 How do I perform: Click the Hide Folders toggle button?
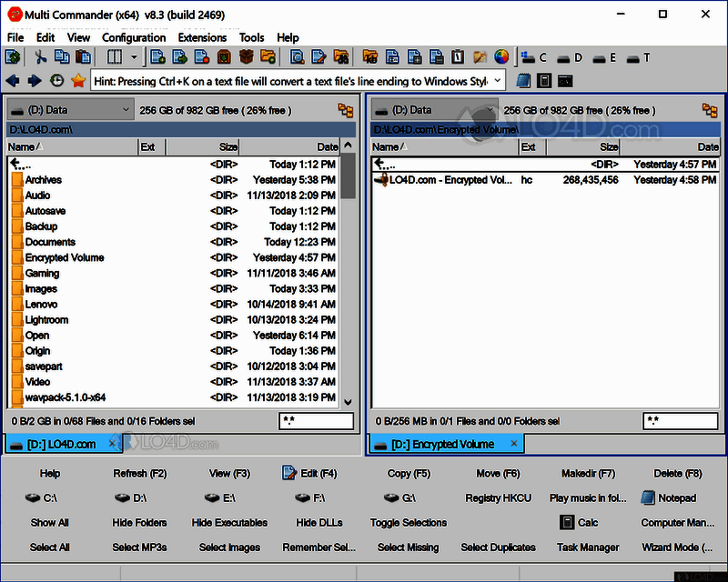point(139,523)
